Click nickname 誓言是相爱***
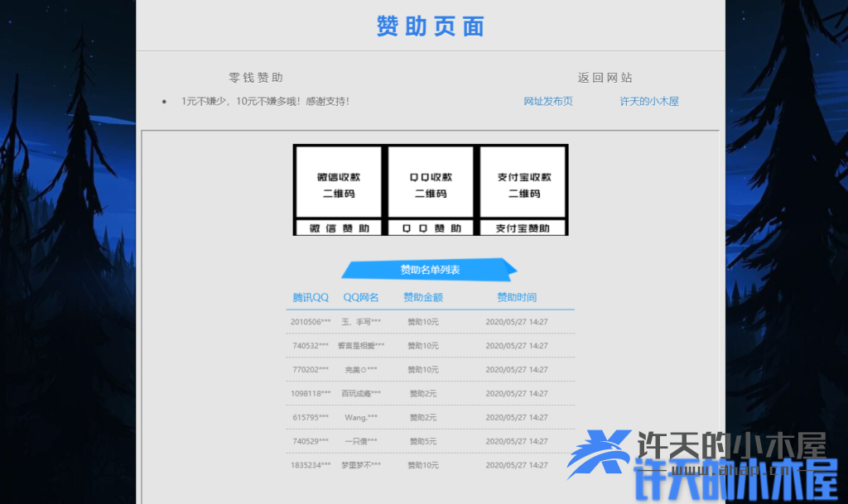 coord(361,346)
